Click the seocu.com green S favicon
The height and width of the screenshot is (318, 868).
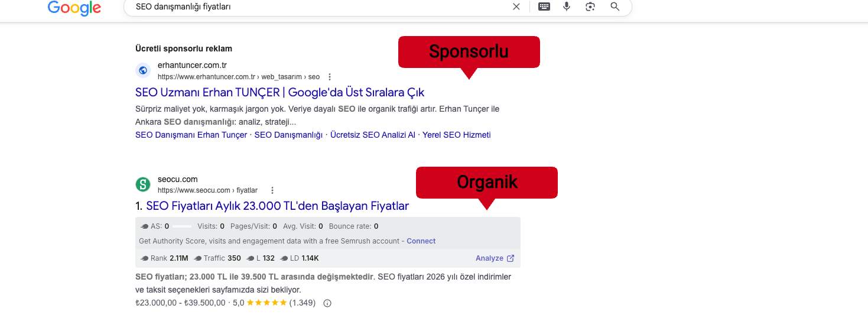[143, 184]
